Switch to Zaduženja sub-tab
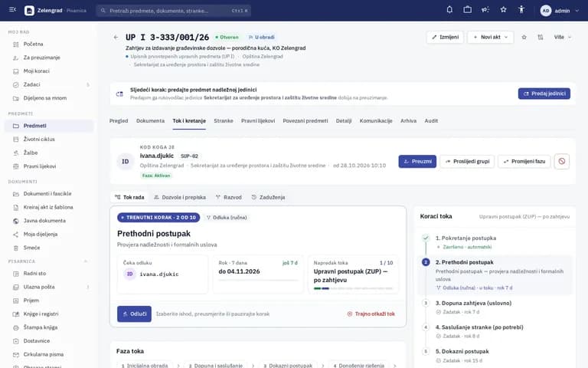The image size is (588, 368). (x=268, y=197)
